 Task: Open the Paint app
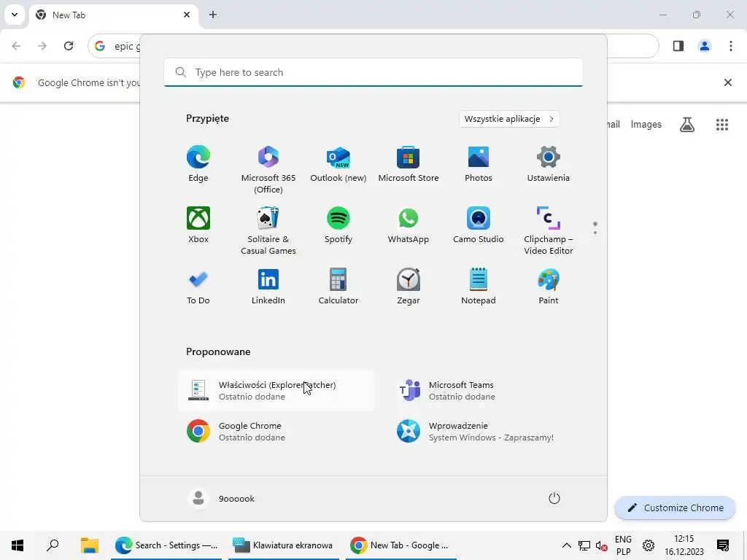[549, 287]
